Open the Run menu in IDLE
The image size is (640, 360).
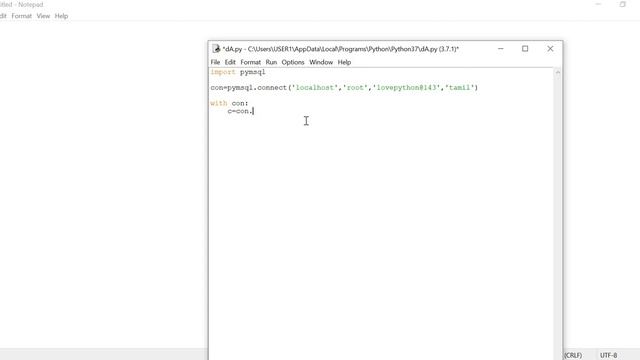pos(271,62)
